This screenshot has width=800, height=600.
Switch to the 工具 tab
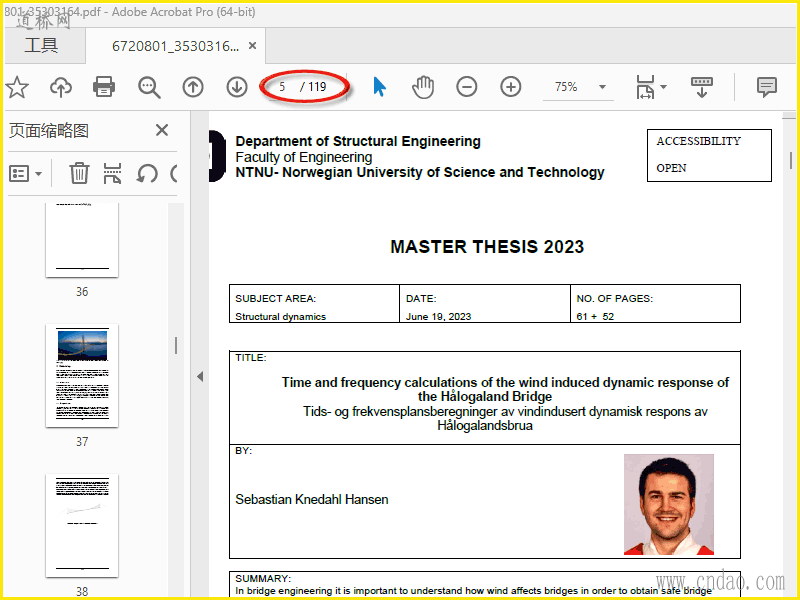coord(41,46)
